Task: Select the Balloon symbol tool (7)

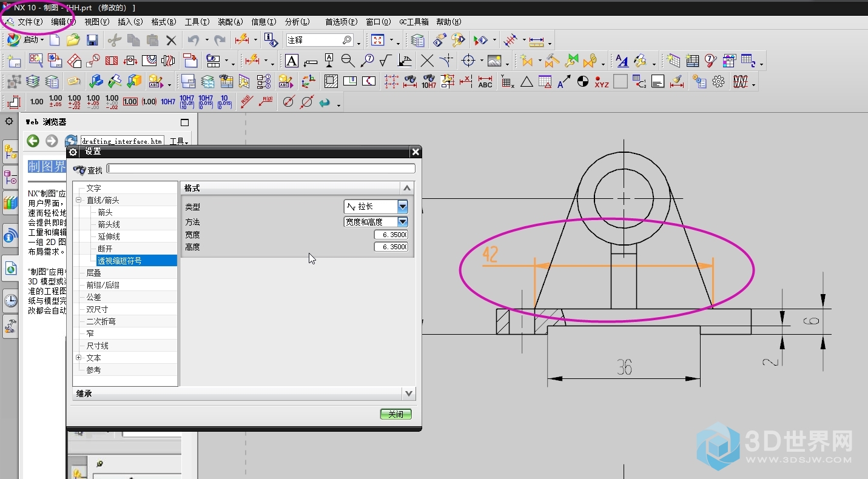Action: [366, 61]
